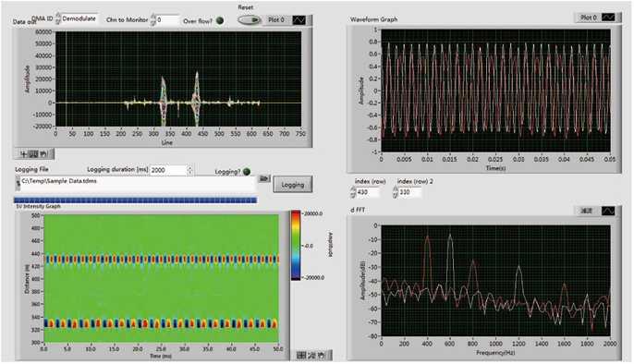This screenshot has width=634, height=364.
Task: Click the folder browse icon beside the logging file path
Action: pos(264,178)
